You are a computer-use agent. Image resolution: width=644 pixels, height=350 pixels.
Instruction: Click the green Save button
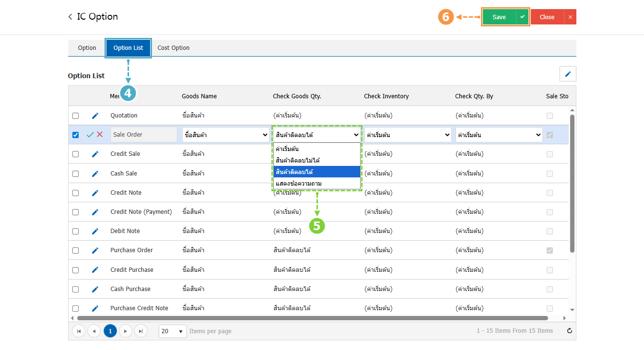[499, 17]
